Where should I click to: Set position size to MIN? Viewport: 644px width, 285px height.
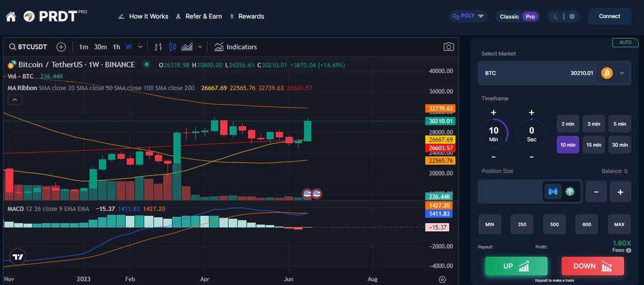coord(489,224)
